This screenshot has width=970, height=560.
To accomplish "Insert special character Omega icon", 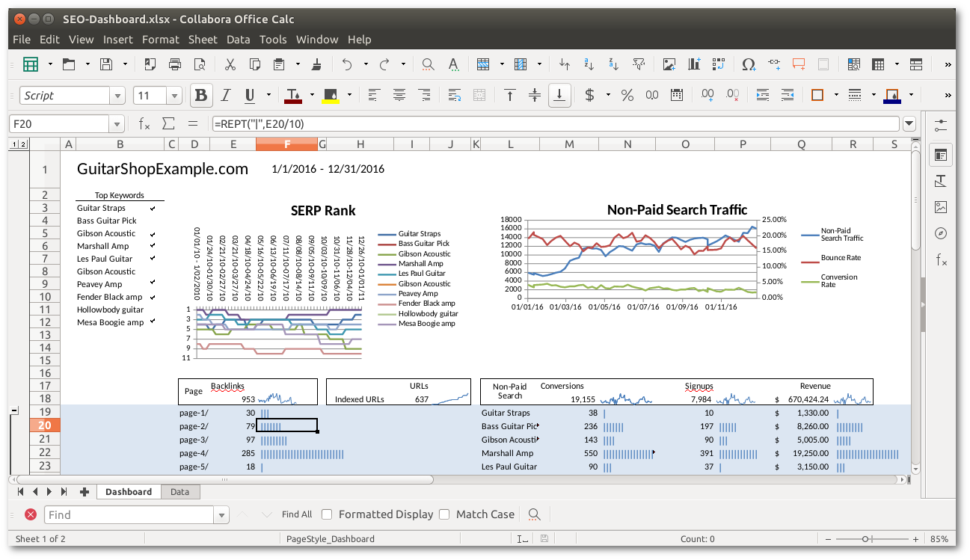I will [x=749, y=64].
